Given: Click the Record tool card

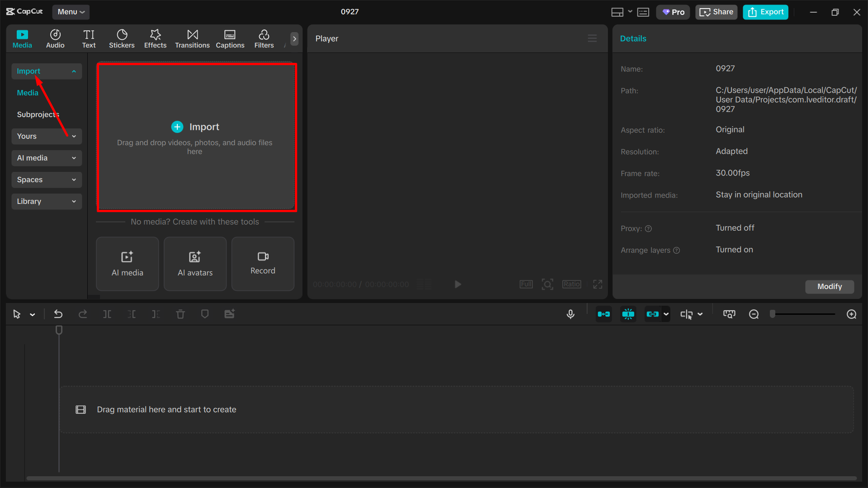Looking at the screenshot, I should coord(262,264).
